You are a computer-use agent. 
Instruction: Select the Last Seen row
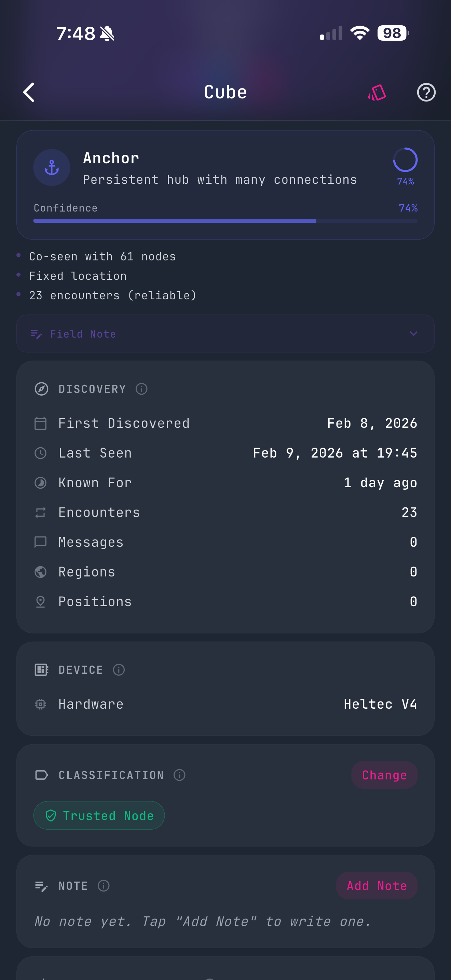pos(225,453)
